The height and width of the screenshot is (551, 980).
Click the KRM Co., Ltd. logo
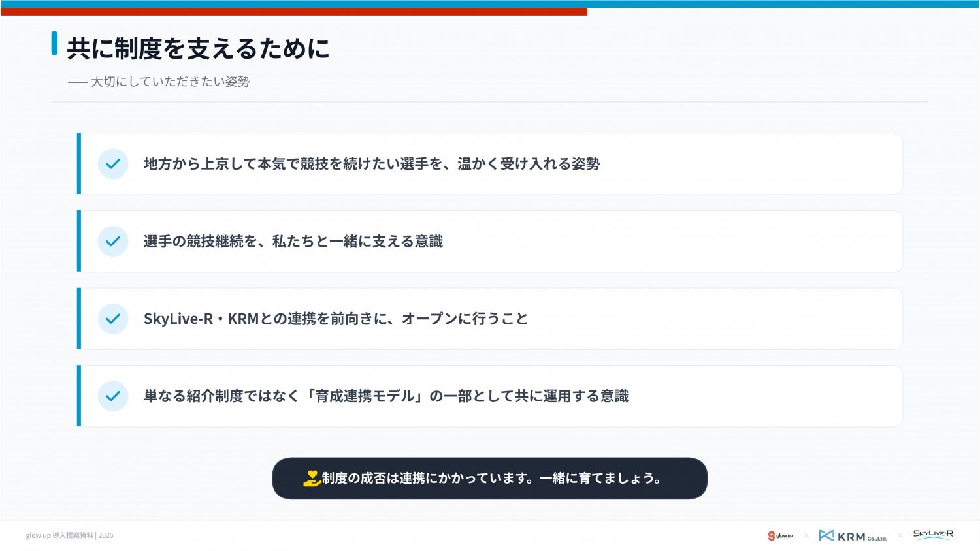(x=853, y=535)
